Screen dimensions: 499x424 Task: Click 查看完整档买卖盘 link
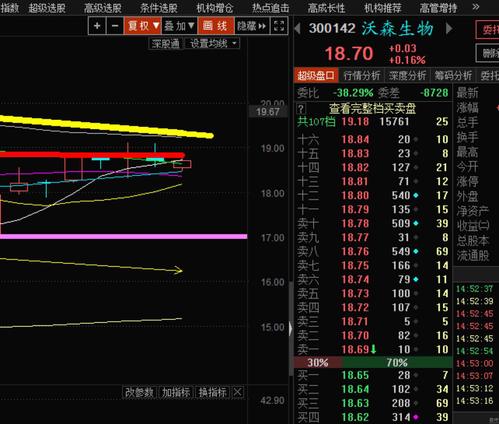pyautogui.click(x=372, y=109)
